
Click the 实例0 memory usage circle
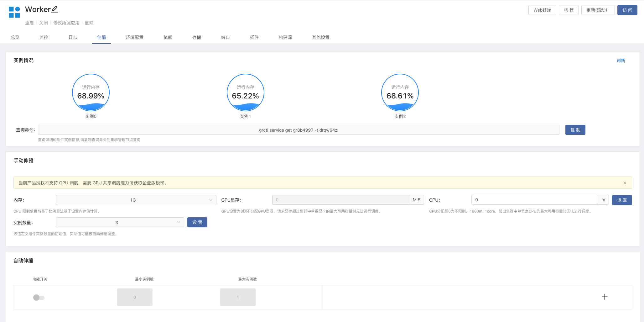pos(91,92)
